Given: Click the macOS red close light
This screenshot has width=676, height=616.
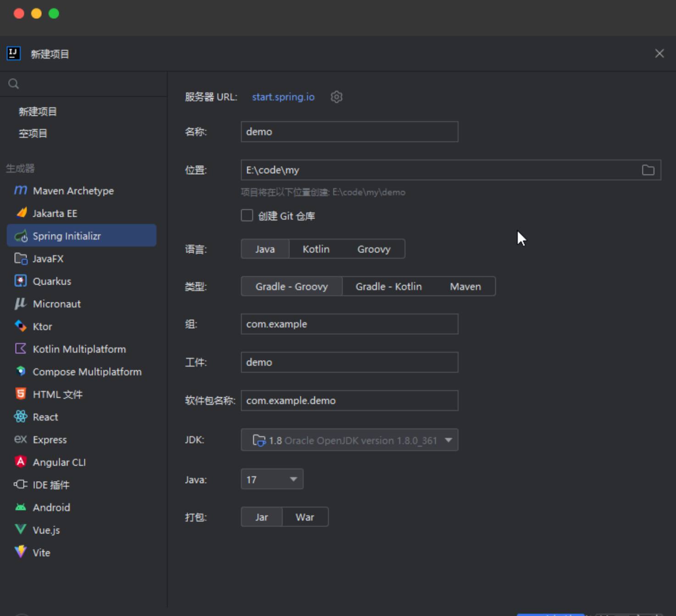Looking at the screenshot, I should pyautogui.click(x=19, y=14).
